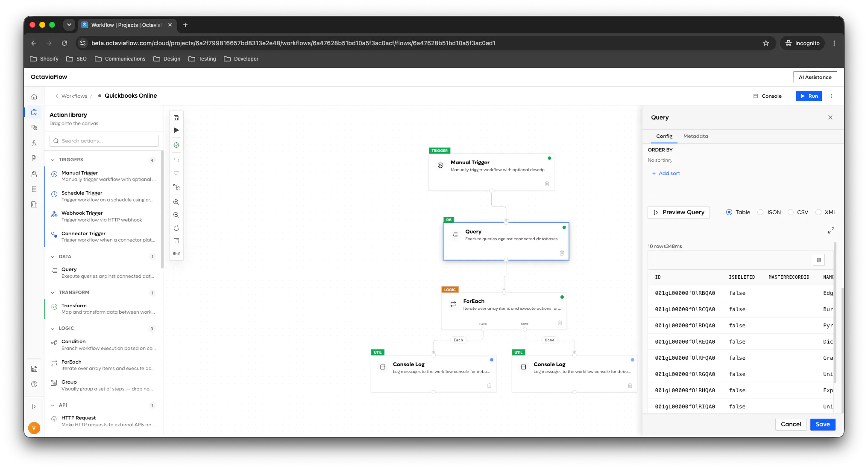Viewport: 868px width, 469px height.
Task: Click the fit-to-screen icon in the canvas toolbar
Action: pos(176,241)
